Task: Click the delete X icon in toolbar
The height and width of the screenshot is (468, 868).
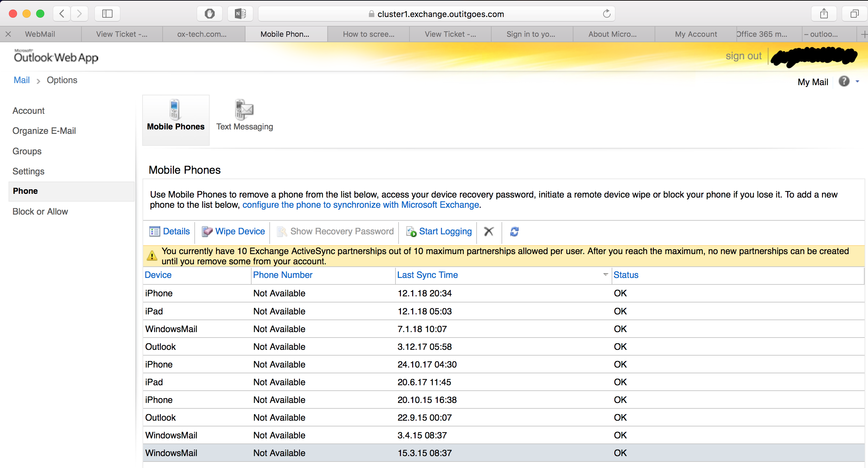Action: pyautogui.click(x=489, y=232)
